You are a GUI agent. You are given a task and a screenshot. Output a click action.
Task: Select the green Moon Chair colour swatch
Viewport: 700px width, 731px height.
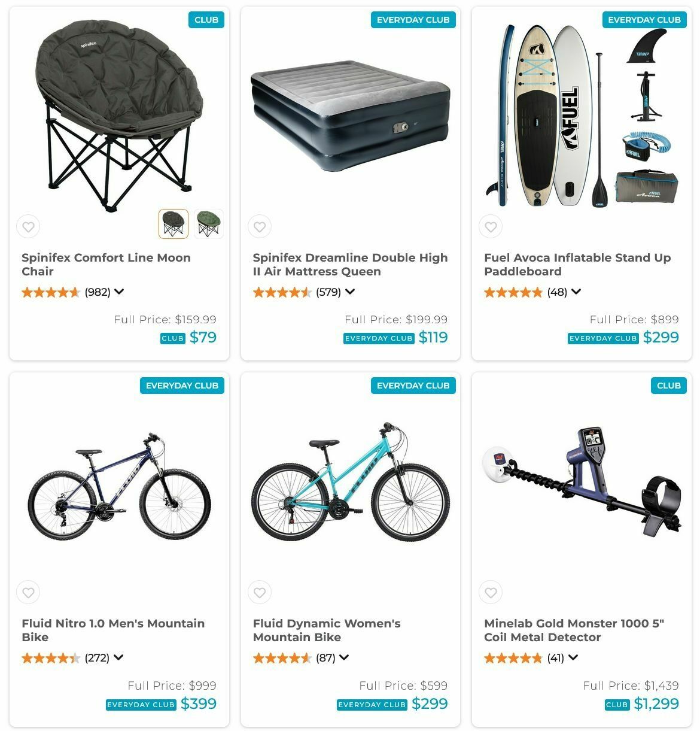(x=209, y=224)
